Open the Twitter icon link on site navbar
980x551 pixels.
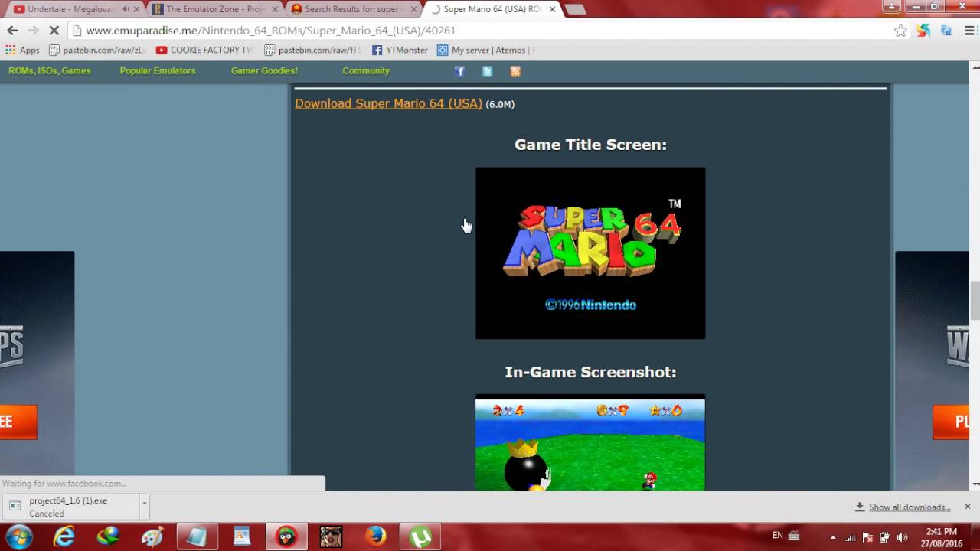[x=487, y=71]
